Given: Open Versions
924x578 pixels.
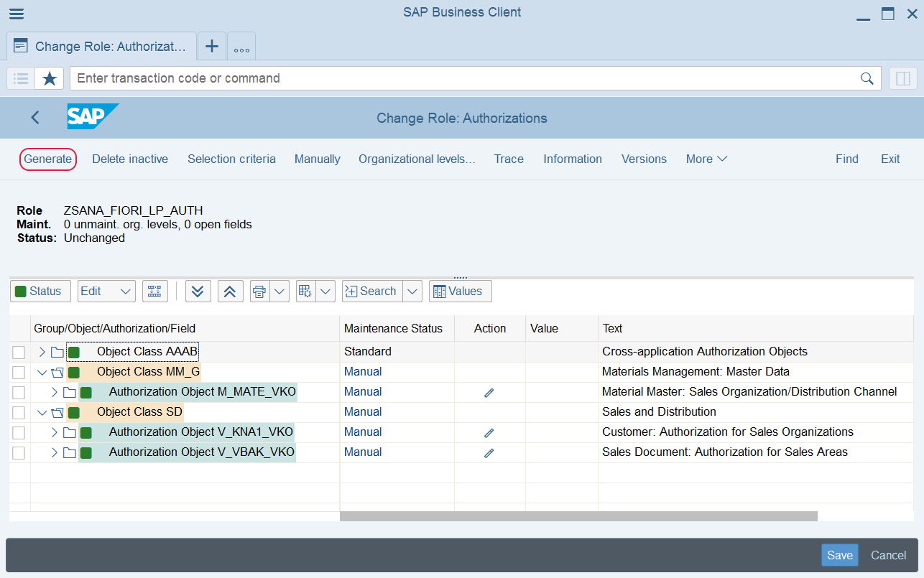Looking at the screenshot, I should (x=644, y=159).
